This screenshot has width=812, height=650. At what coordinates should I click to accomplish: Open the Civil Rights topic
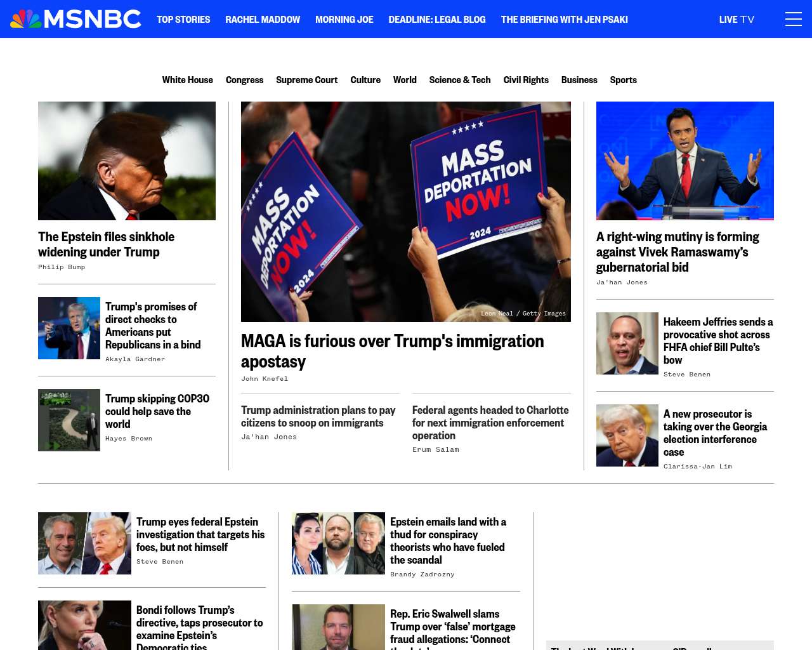tap(526, 80)
